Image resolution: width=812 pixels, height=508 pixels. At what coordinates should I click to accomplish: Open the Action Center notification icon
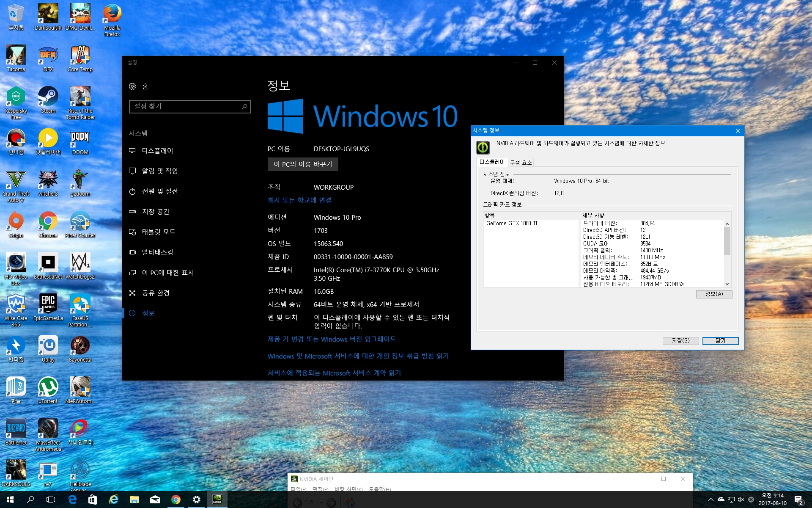(799, 500)
